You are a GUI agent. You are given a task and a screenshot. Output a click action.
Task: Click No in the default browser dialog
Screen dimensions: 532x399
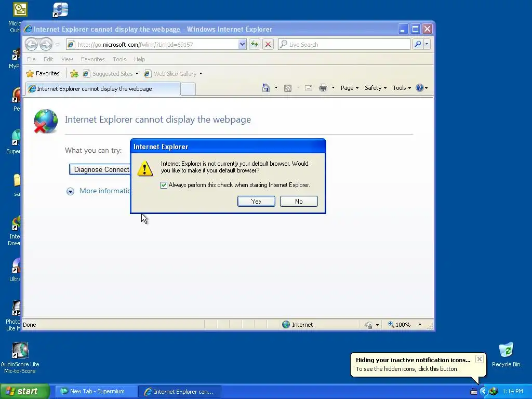pos(299,201)
